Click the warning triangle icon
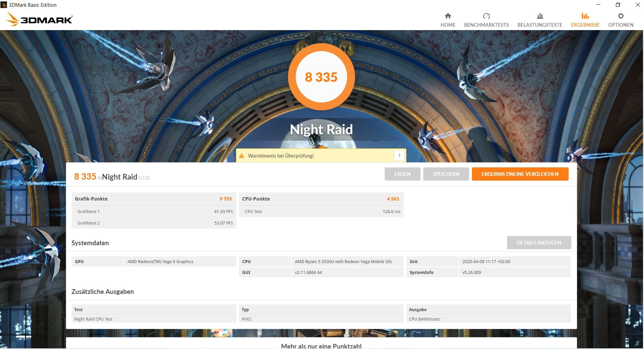The height and width of the screenshot is (349, 644). [241, 156]
